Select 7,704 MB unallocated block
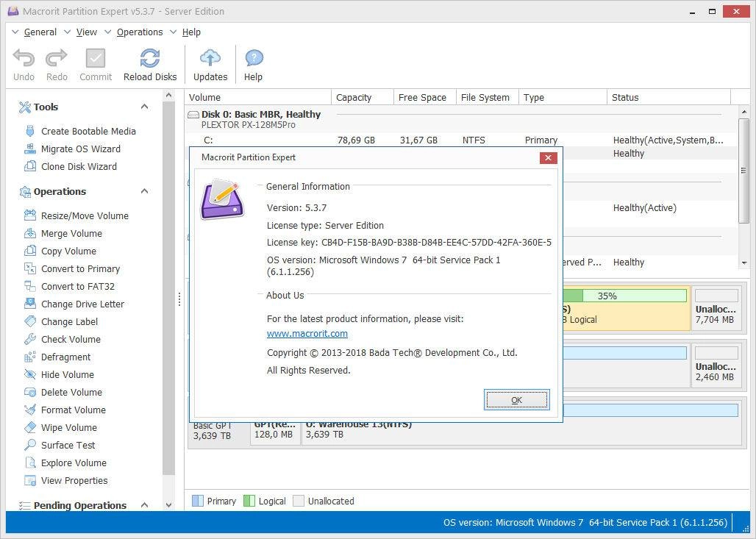The width and height of the screenshot is (756, 539). 716,309
